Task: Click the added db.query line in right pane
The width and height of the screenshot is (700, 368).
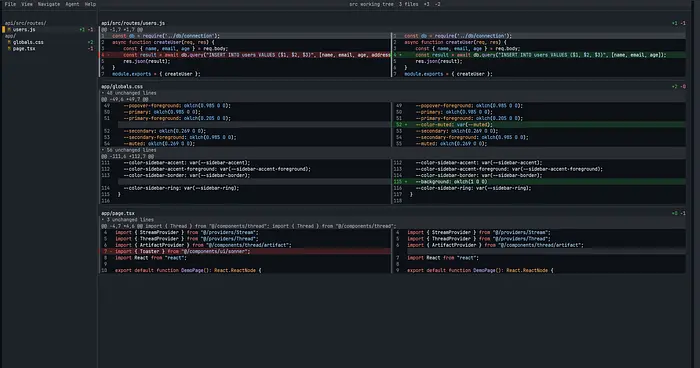Action: pos(539,55)
